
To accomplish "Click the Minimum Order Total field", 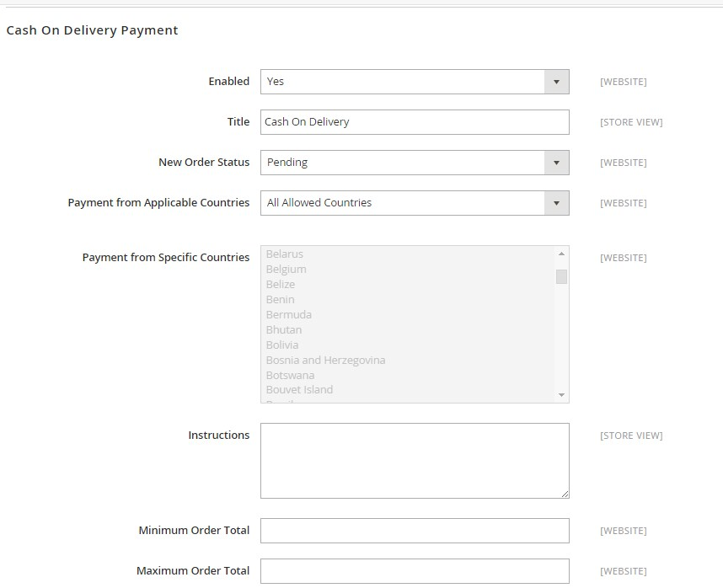I will tap(415, 531).
